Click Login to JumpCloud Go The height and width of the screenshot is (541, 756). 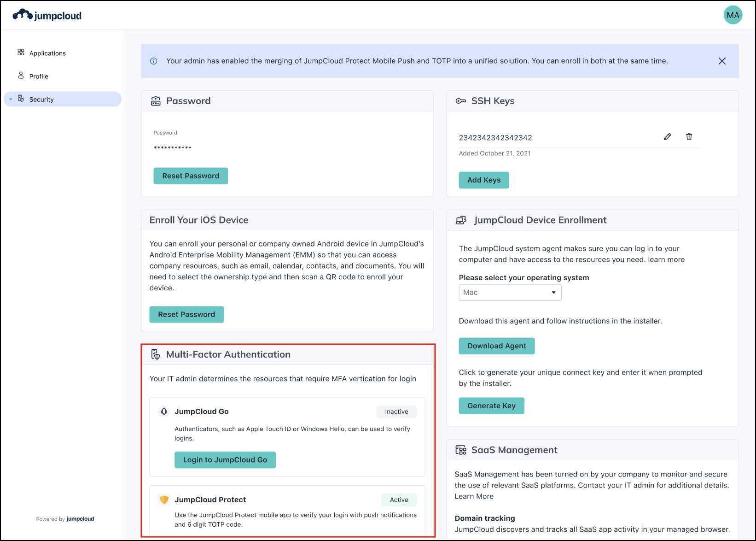point(225,459)
